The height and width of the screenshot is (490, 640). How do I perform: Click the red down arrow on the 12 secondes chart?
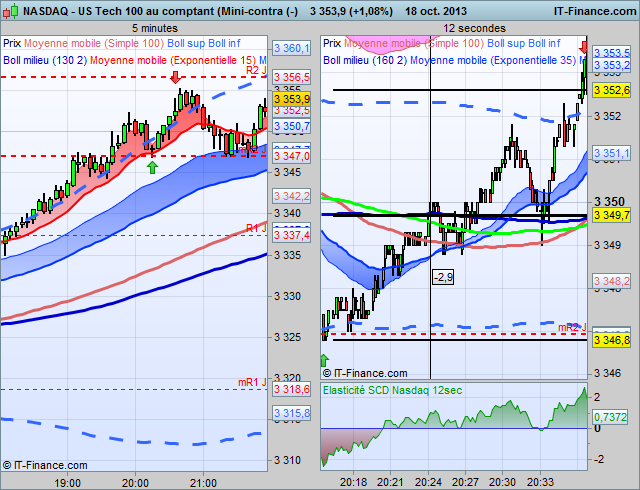click(x=584, y=47)
